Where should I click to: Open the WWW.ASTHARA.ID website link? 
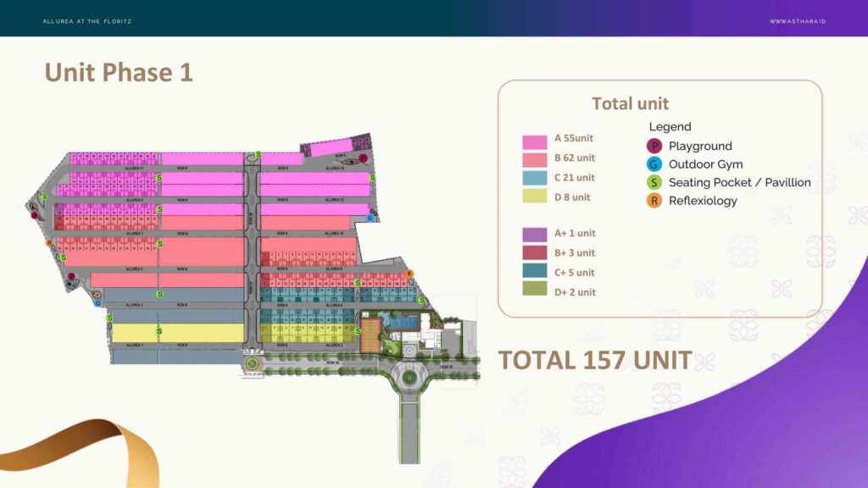pyautogui.click(x=797, y=21)
